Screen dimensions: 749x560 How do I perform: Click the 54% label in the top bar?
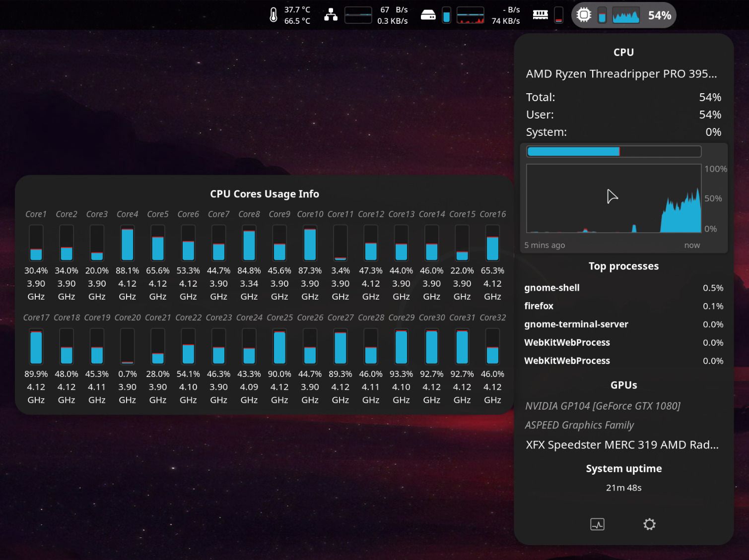click(x=659, y=15)
